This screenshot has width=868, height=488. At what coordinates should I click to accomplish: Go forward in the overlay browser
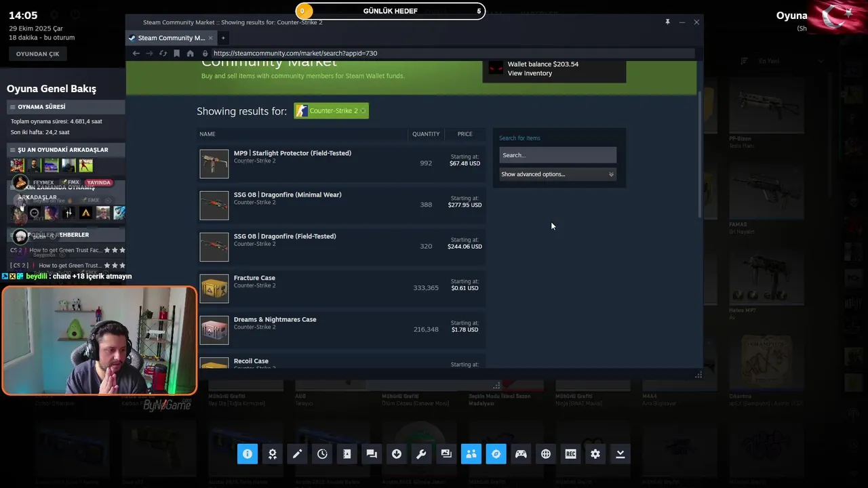tap(149, 54)
